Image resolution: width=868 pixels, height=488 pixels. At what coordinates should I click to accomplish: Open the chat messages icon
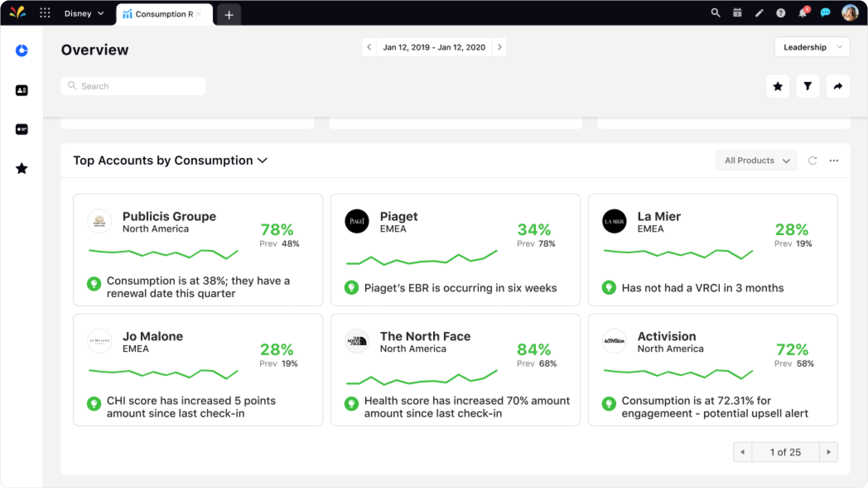(825, 13)
